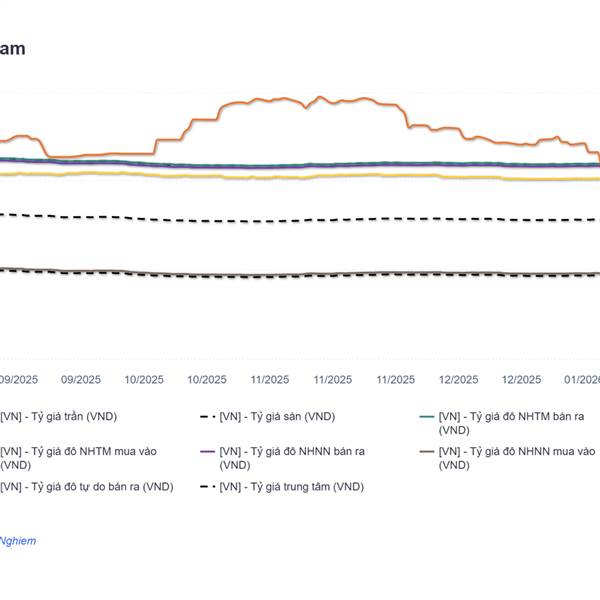The height and width of the screenshot is (600, 600).
Task: Click the purple marker for NHNN bán ra
Action: 208,451
